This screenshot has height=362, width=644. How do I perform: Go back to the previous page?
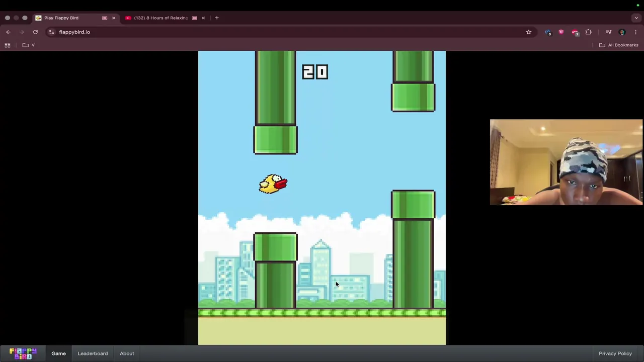[8, 32]
